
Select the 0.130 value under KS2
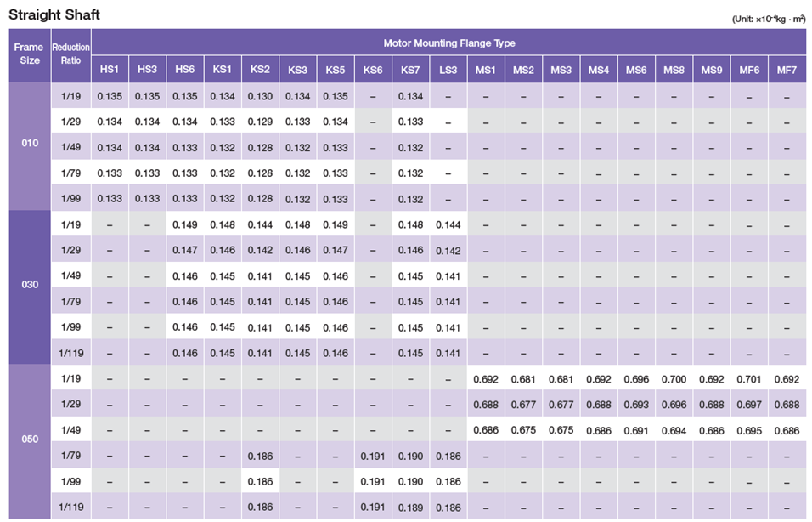(260, 96)
